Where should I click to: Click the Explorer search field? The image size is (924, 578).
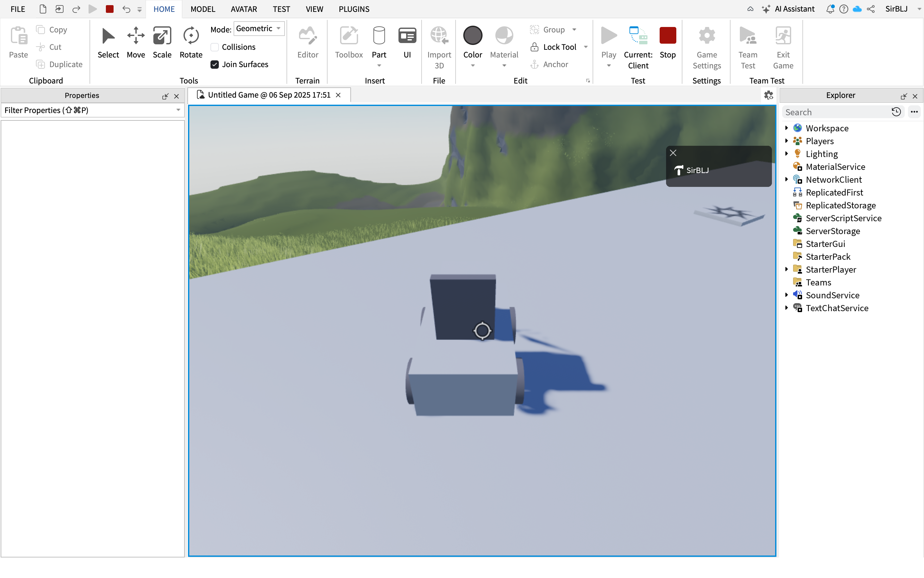836,112
